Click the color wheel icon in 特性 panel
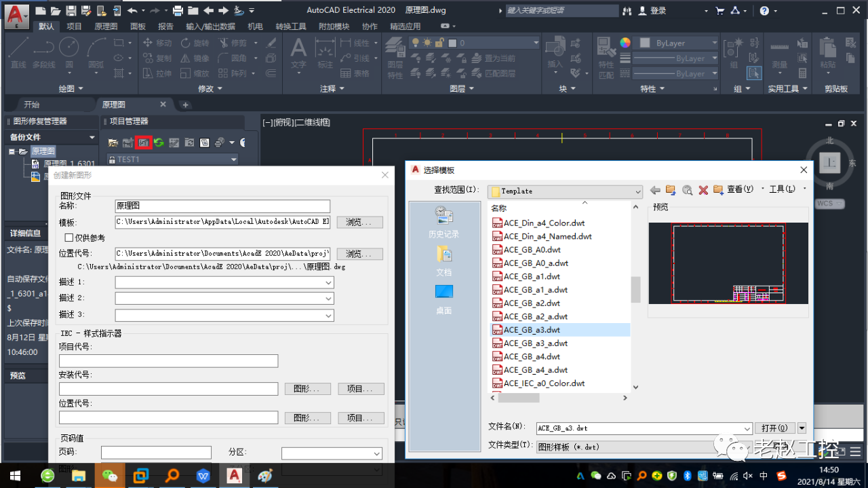The height and width of the screenshot is (488, 868). point(625,43)
